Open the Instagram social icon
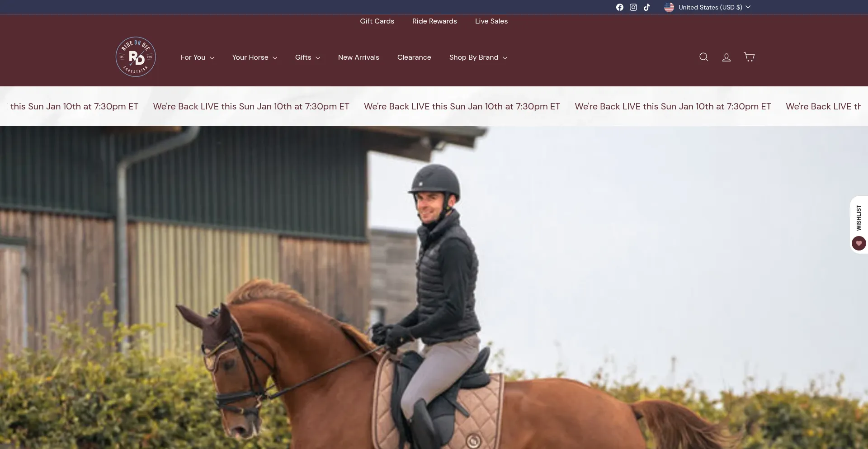Viewport: 868px width, 449px height. 633,7
